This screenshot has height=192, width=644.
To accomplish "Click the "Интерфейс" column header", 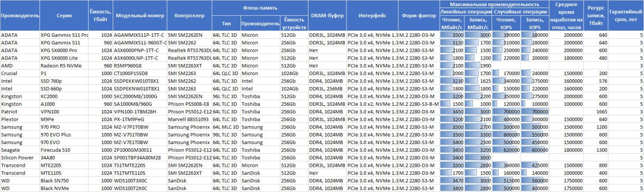I will (x=372, y=16).
